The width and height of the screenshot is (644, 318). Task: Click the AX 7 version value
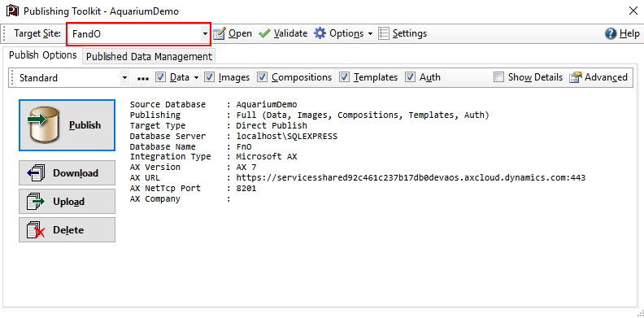coord(246,168)
